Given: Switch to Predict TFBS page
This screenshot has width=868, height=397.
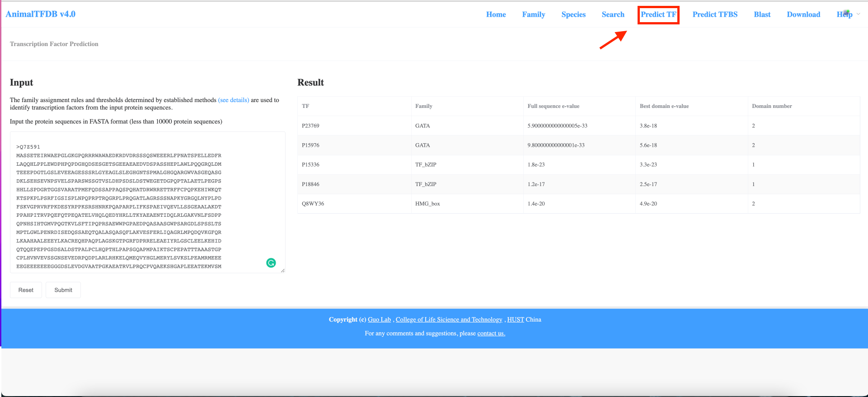Looking at the screenshot, I should pos(715,14).
